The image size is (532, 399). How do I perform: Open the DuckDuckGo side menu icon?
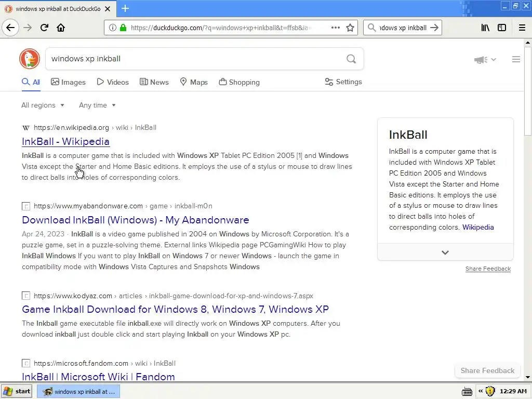point(516,59)
